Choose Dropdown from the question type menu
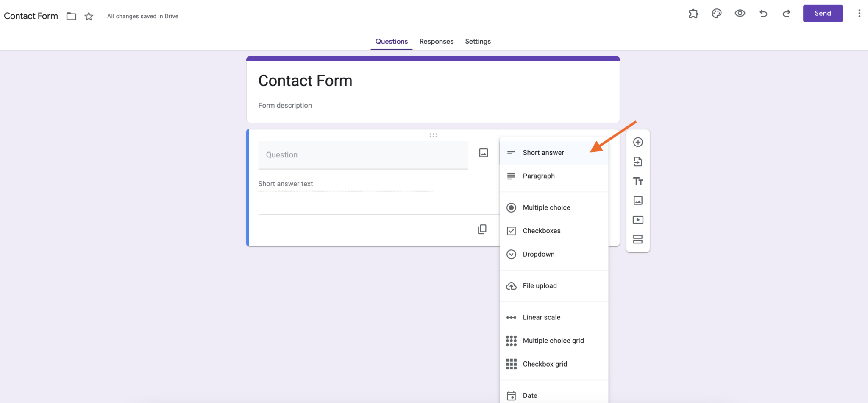 (x=539, y=254)
